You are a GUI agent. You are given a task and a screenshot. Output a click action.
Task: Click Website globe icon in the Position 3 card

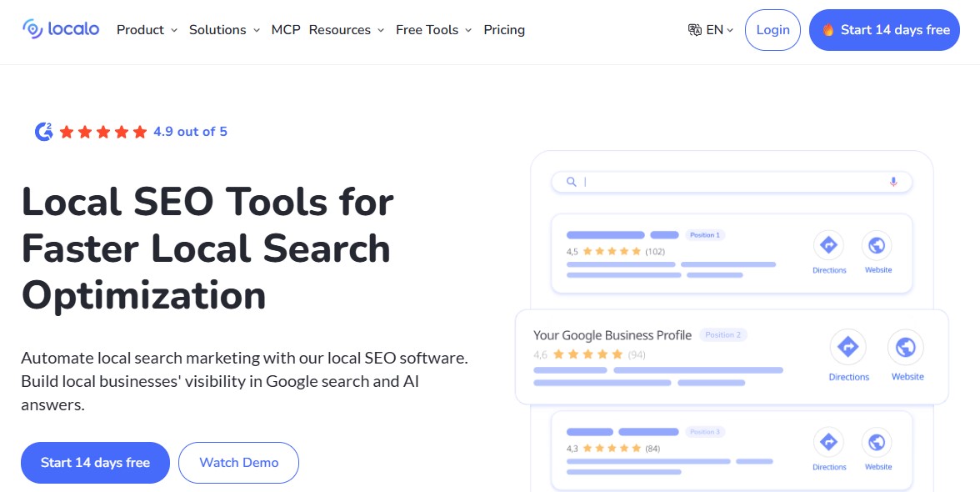pos(877,442)
